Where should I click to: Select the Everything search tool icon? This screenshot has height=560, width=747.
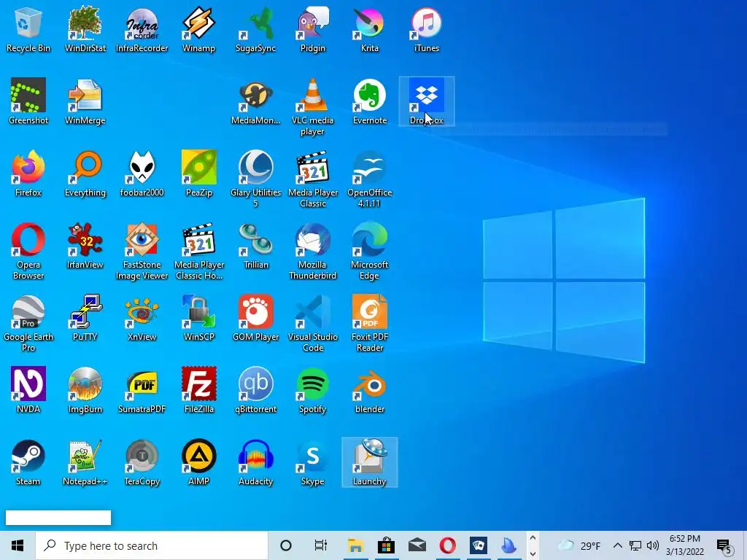pos(85,174)
